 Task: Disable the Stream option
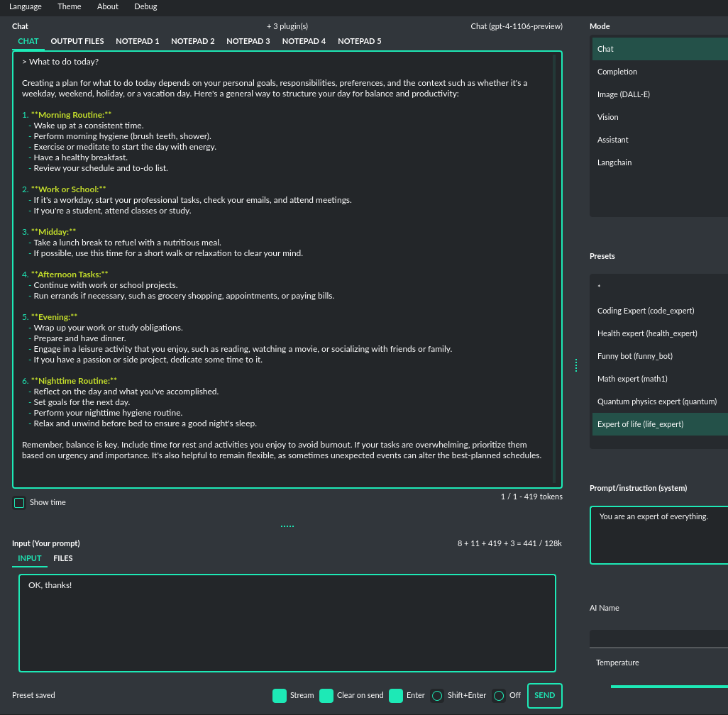tap(280, 696)
